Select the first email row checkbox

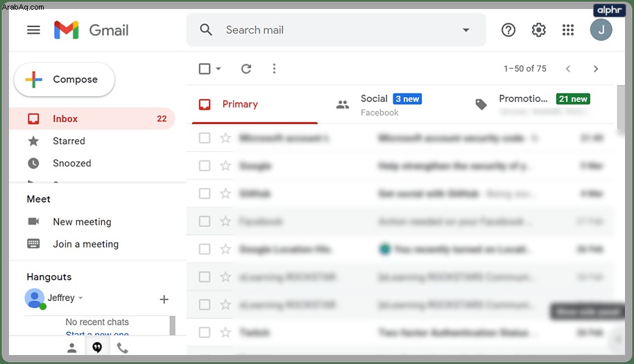[x=205, y=138]
